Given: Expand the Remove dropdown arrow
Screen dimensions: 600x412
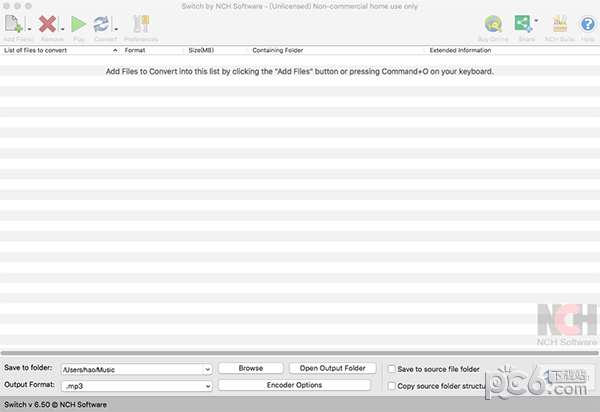Looking at the screenshot, I should (x=63, y=29).
